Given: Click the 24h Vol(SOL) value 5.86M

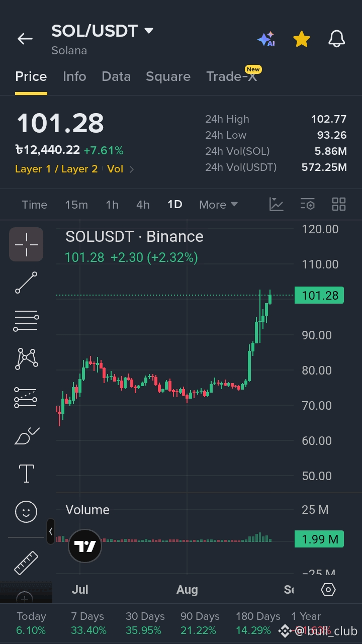Looking at the screenshot, I should tap(331, 151).
